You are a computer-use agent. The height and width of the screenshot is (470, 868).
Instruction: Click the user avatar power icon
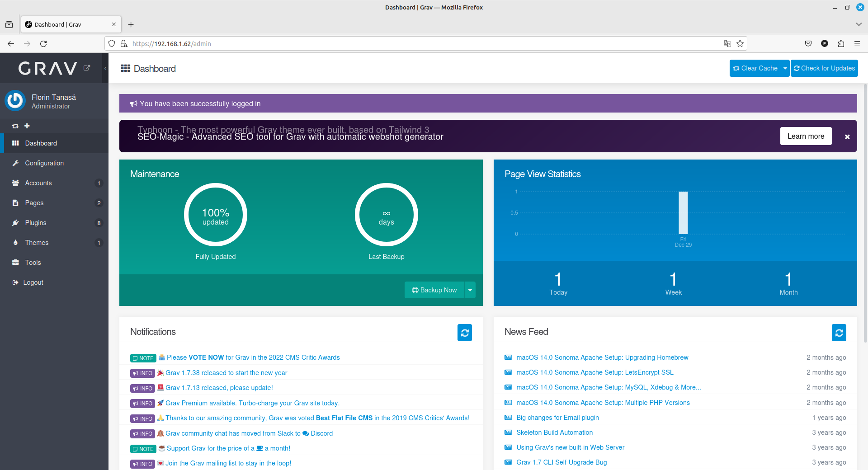[15, 100]
